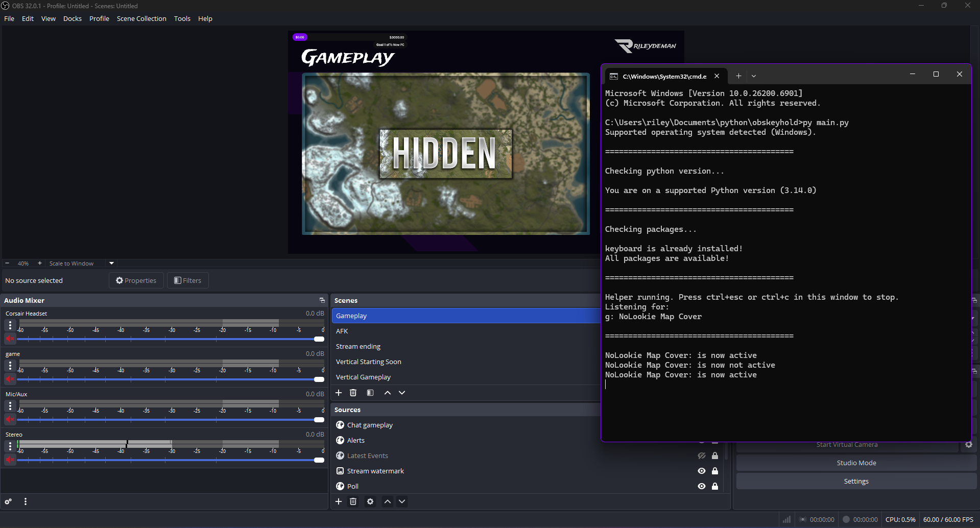Click the Studio Mode button

[x=856, y=463]
